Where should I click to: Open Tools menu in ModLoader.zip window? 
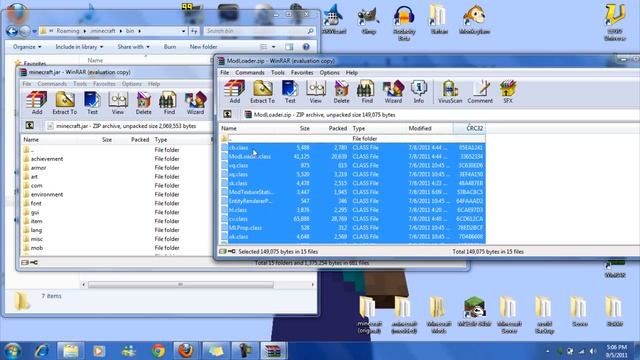point(278,73)
